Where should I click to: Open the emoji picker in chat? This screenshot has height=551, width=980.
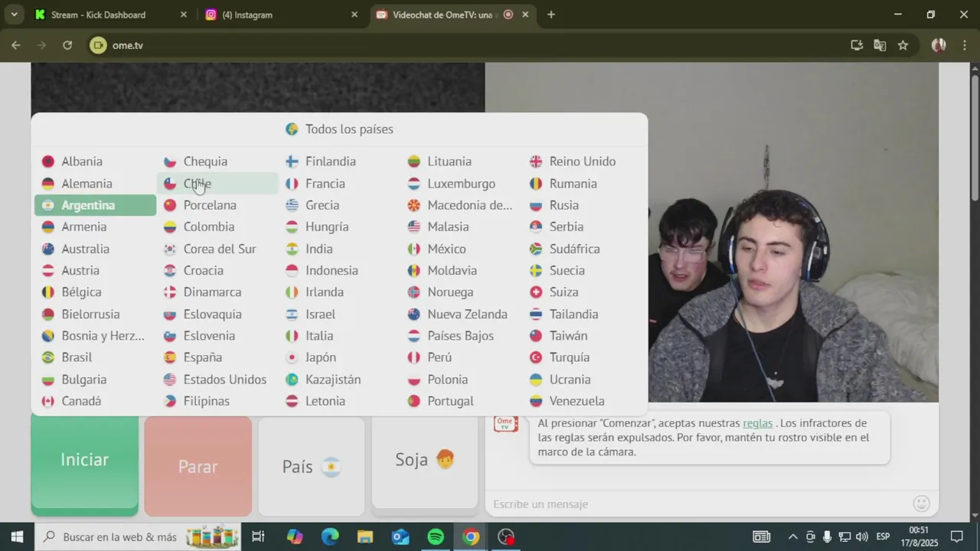[922, 504]
